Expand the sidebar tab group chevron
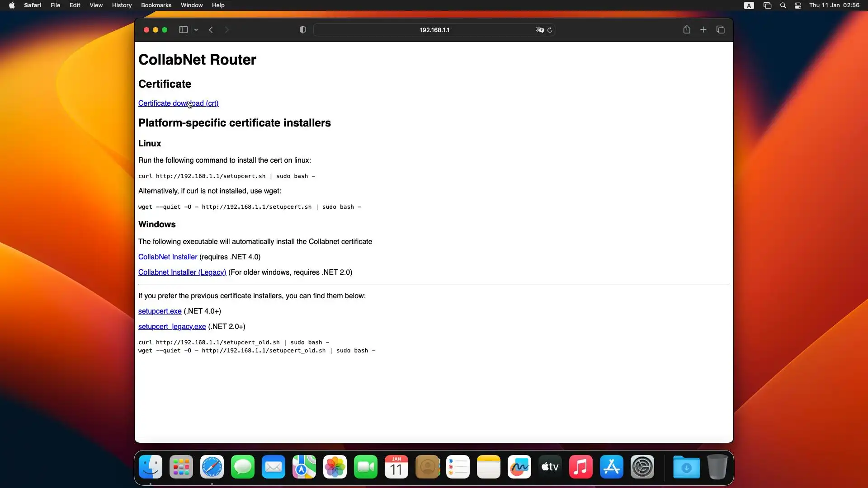This screenshot has height=488, width=868. [x=196, y=30]
